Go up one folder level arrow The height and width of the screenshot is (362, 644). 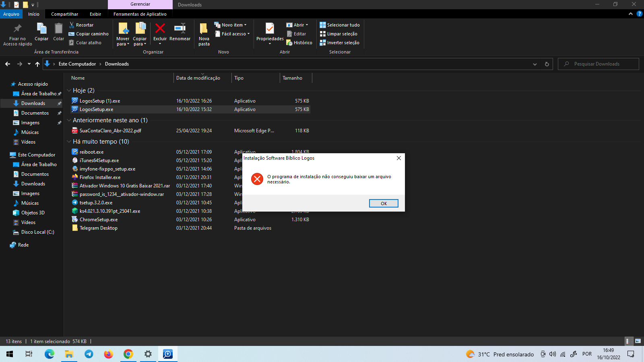point(37,64)
